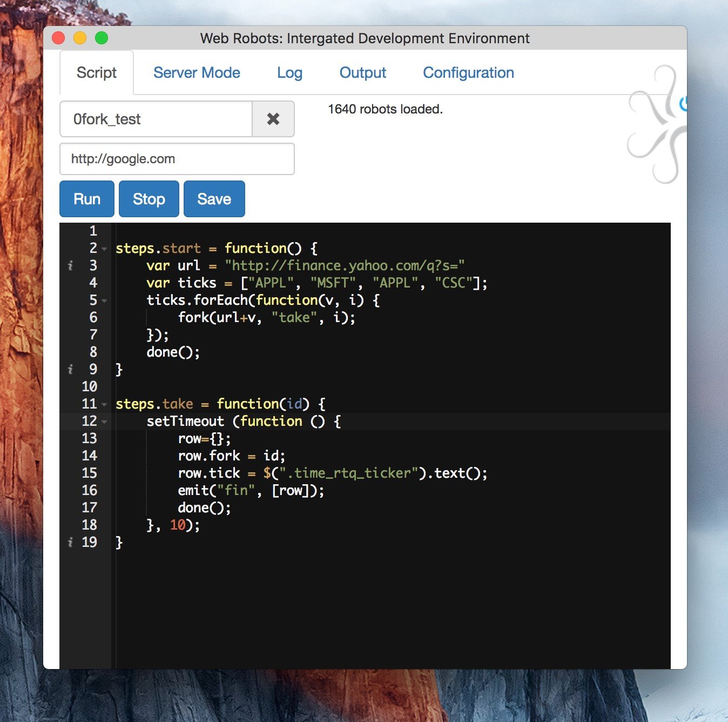Go to the Configuration tab
Screen dimensions: 728x722
(468, 72)
